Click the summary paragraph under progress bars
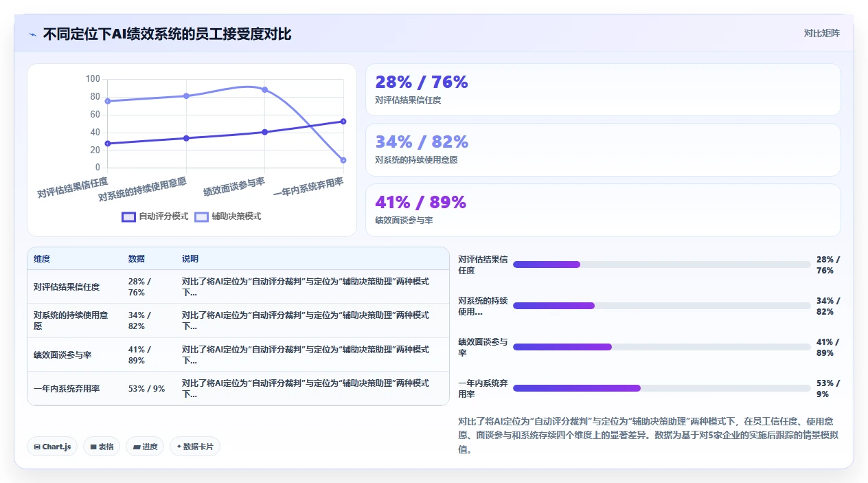 coord(648,435)
